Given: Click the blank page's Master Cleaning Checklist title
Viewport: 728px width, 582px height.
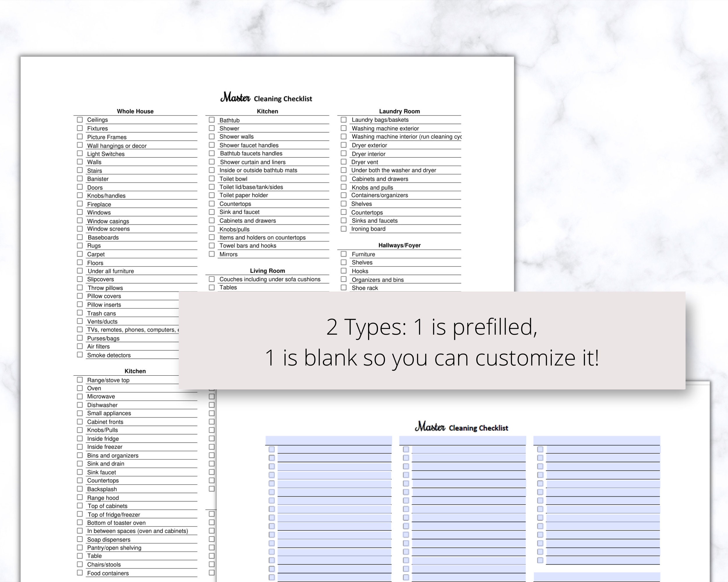Looking at the screenshot, I should coord(461,427).
